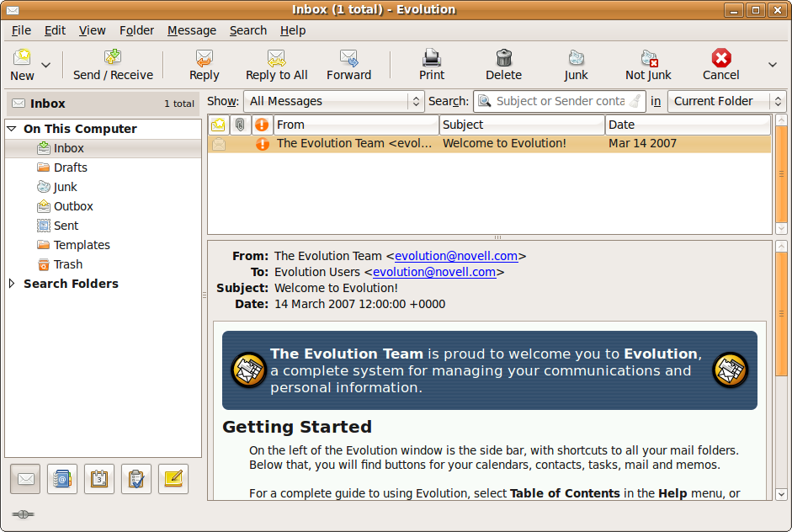Viewport: 792px width, 532px height.
Task: Expand the Search Folders tree node
Action: tap(12, 284)
